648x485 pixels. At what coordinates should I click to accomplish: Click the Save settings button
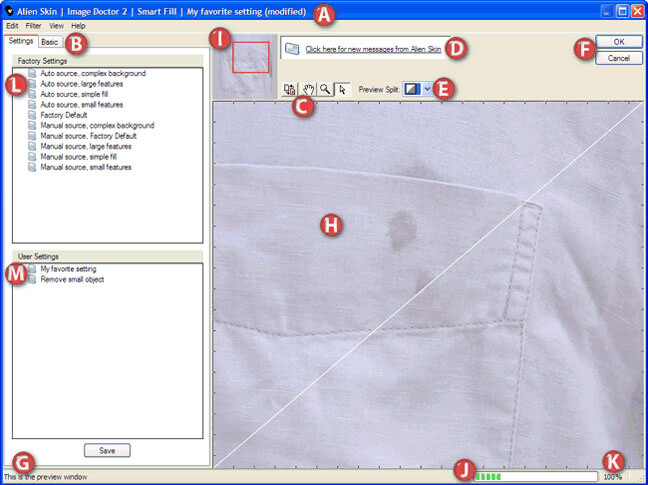107,450
